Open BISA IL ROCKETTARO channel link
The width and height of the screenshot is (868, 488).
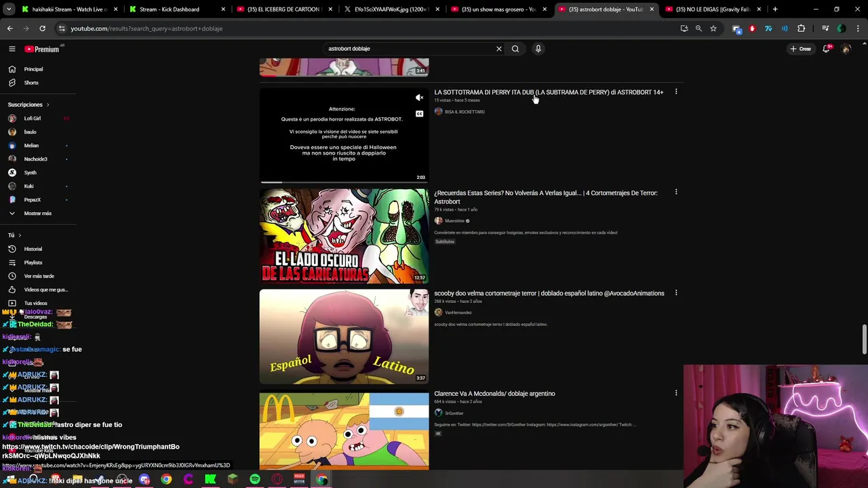[465, 112]
